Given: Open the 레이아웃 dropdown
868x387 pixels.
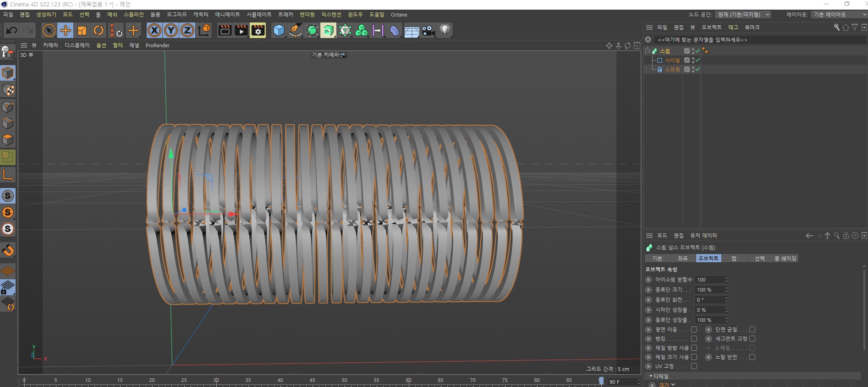Looking at the screenshot, I should pyautogui.click(x=839, y=15).
